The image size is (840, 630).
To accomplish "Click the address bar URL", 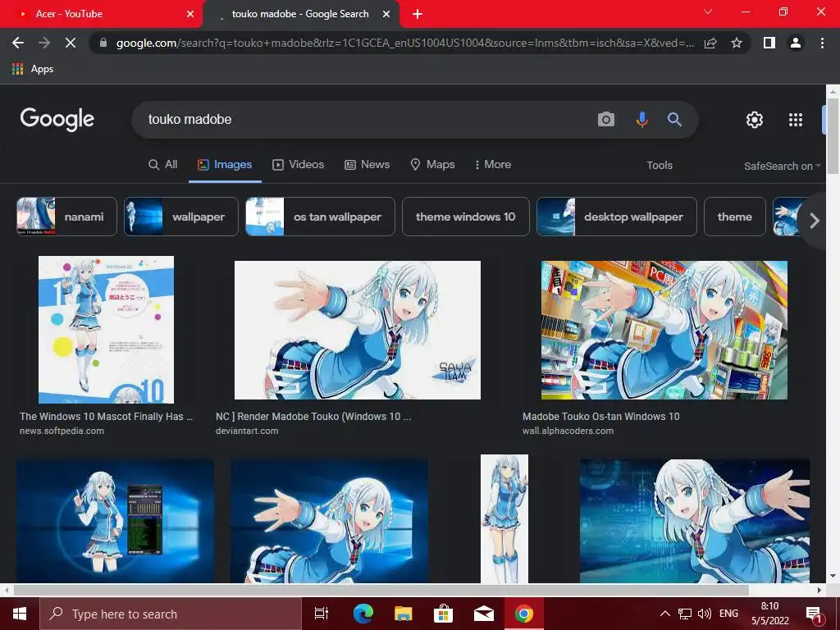I will click(404, 43).
